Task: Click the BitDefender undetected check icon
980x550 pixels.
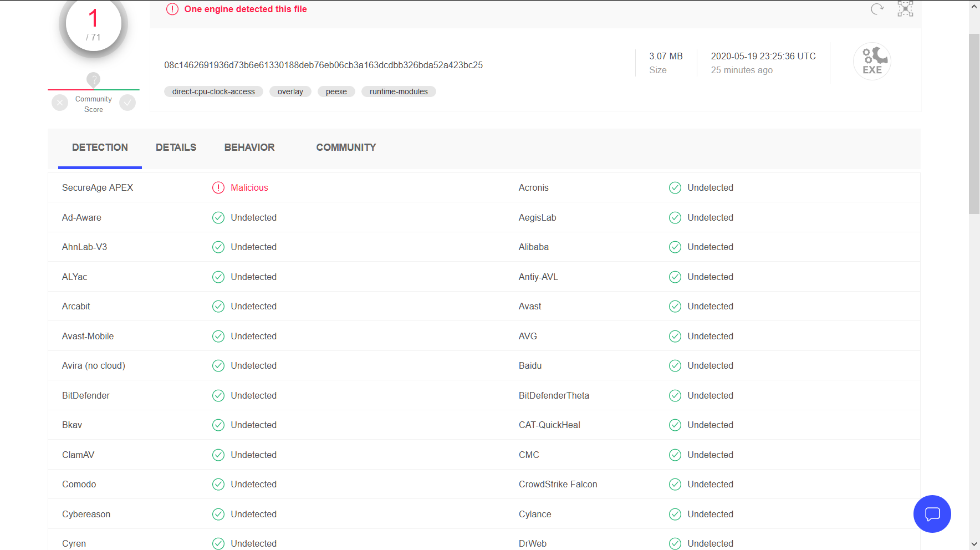Action: coord(218,395)
